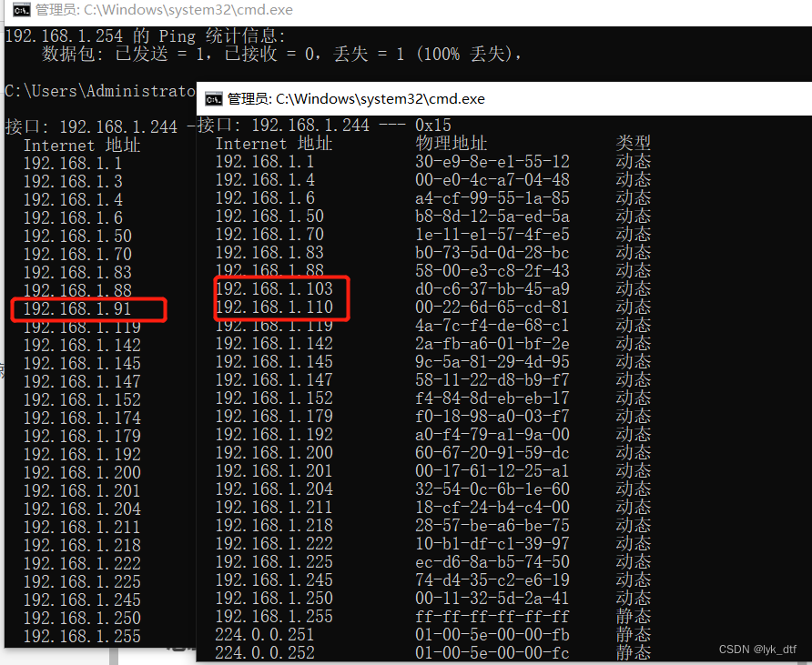Select the back cmd window title text
The width and height of the screenshot is (812, 665).
[x=164, y=10]
